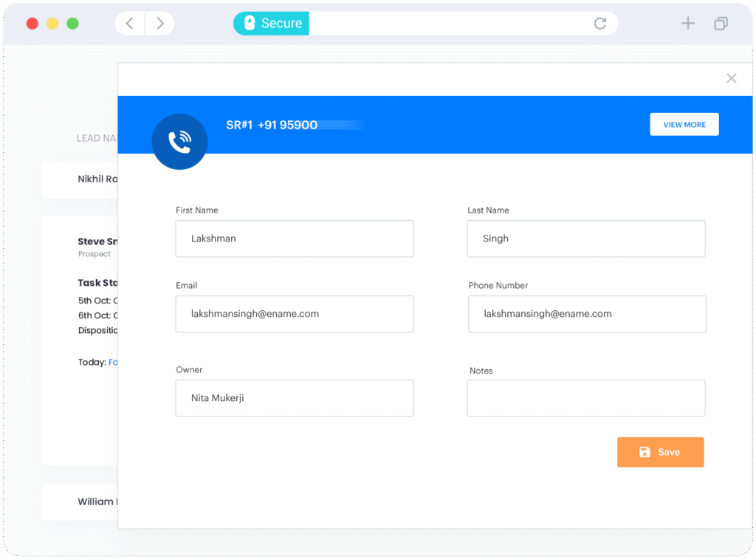
Task: Save the contact details
Action: [660, 452]
